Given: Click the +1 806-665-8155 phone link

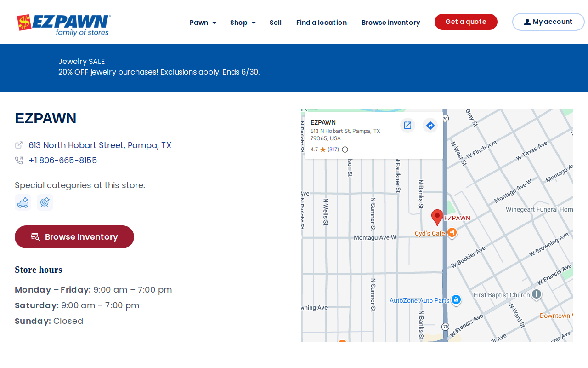Looking at the screenshot, I should coord(63,161).
